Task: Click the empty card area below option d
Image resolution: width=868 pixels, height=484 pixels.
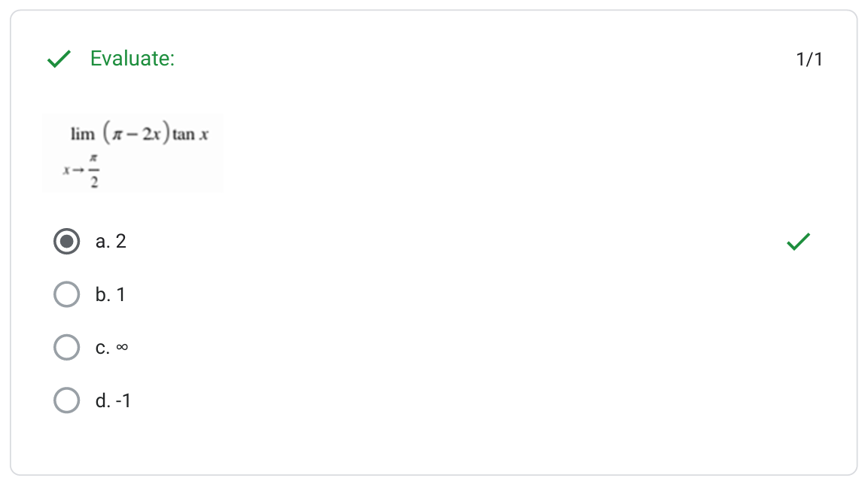Action: point(434,444)
